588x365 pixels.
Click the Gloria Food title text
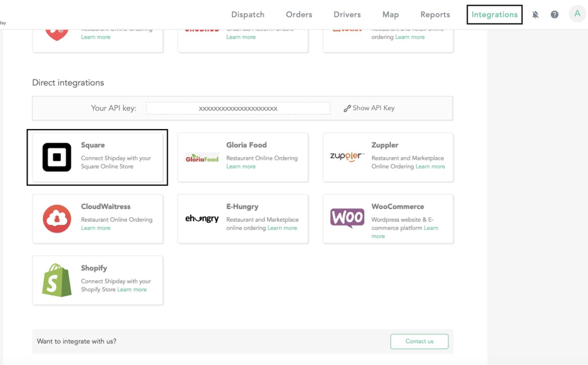pos(246,145)
